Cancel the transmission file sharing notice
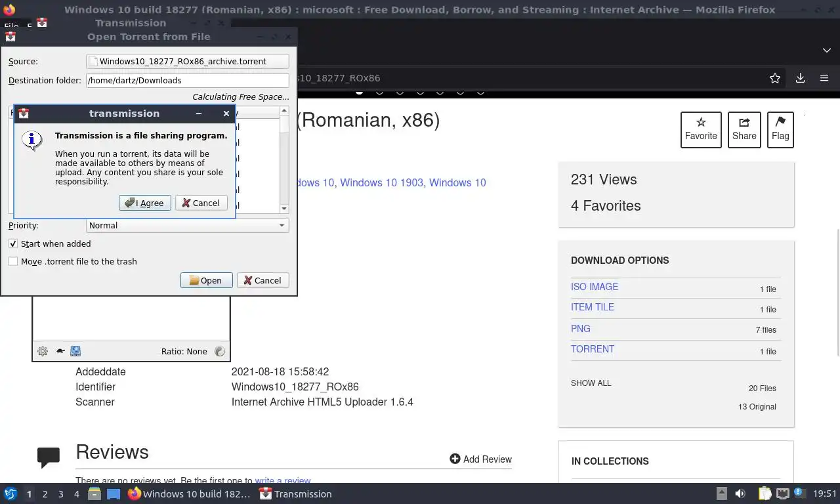This screenshot has width=840, height=504. tap(201, 203)
